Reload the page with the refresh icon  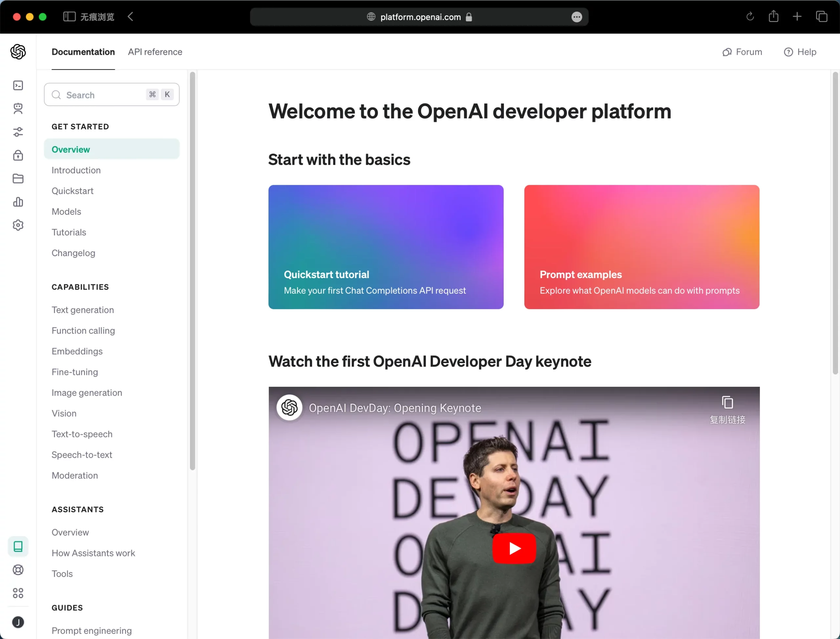[749, 17]
